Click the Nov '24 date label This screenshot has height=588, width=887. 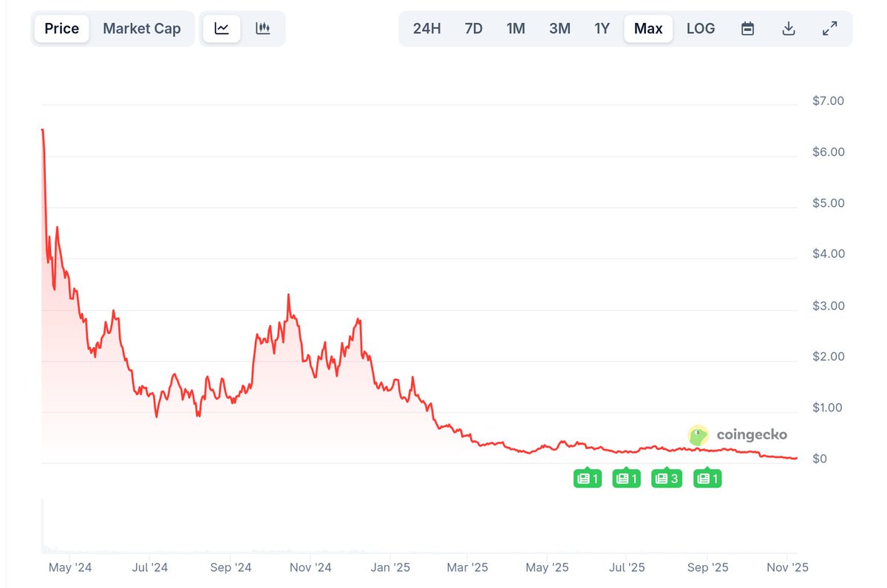[310, 568]
